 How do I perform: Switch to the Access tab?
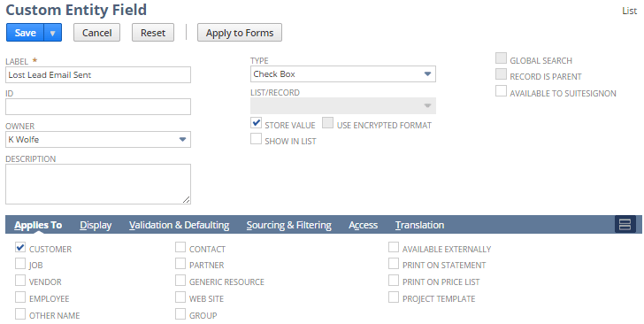click(363, 225)
